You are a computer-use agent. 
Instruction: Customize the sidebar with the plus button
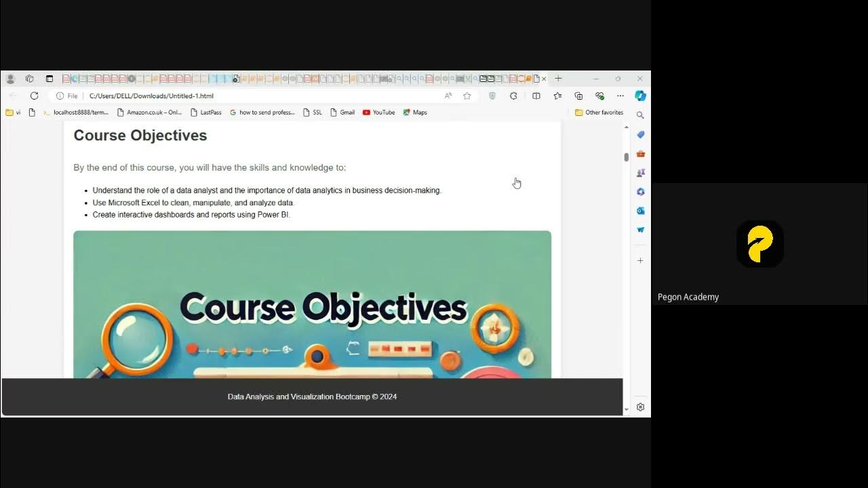coord(640,260)
